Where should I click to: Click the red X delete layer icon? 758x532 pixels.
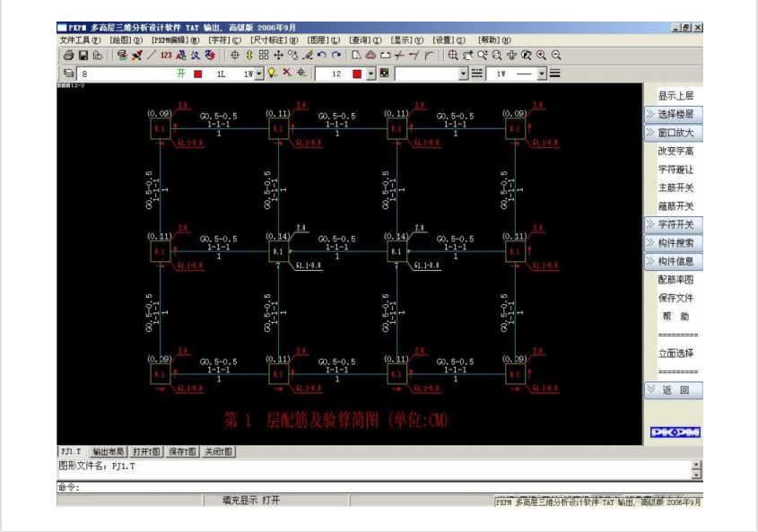point(287,73)
